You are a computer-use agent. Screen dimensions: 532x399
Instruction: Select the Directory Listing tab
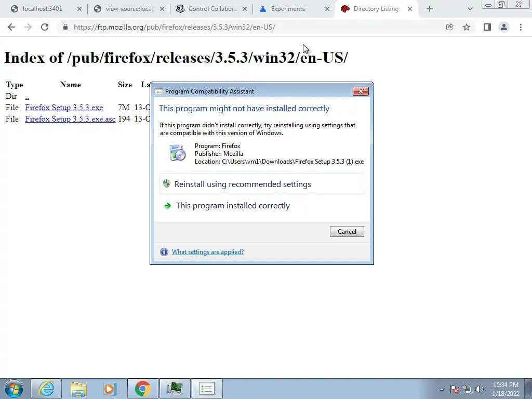(376, 9)
